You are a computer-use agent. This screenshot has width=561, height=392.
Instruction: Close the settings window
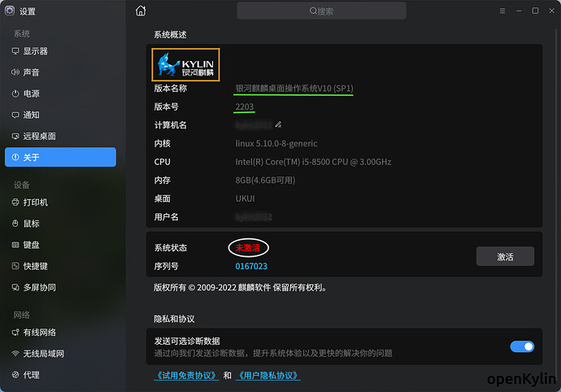552,11
